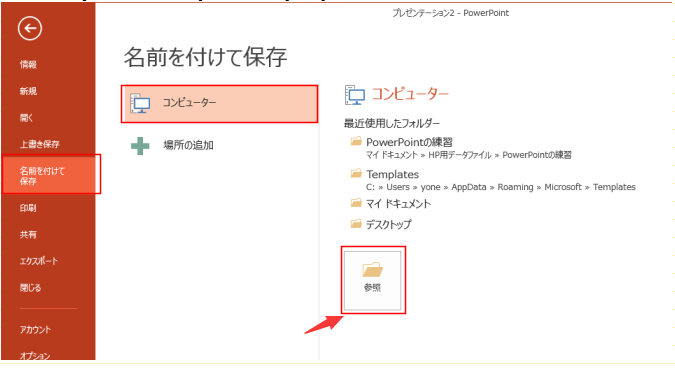Click the プレゼンテーション2 - PowerPoint title text

(450, 13)
